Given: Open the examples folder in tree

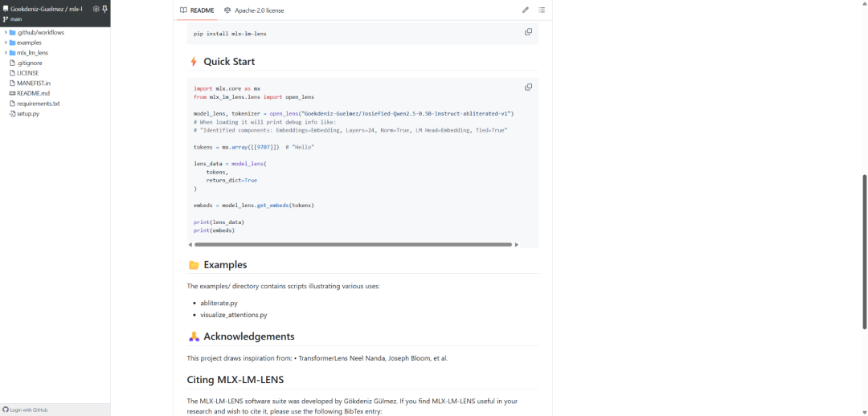Looking at the screenshot, I should [x=29, y=43].
